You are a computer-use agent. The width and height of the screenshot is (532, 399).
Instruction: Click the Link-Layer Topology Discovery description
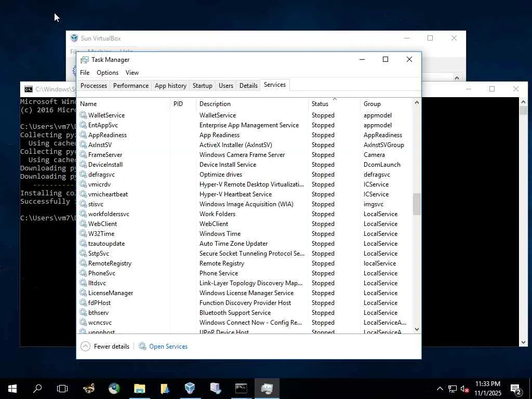point(251,283)
